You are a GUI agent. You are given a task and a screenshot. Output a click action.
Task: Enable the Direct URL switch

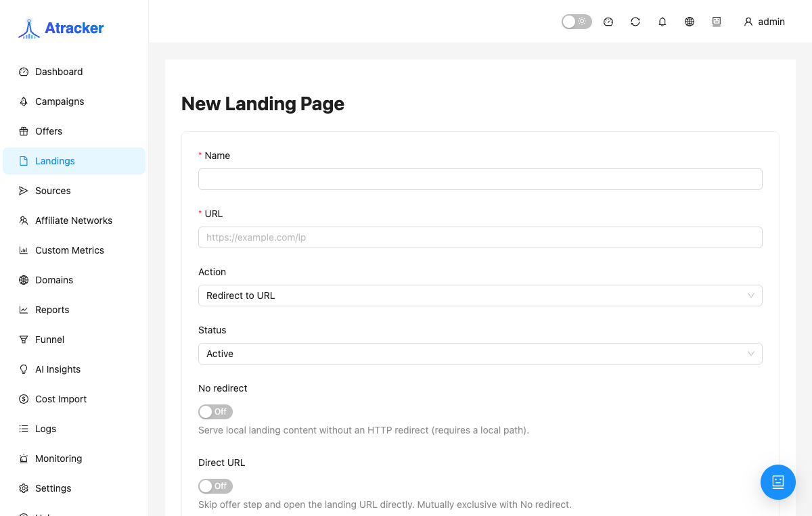tap(215, 486)
